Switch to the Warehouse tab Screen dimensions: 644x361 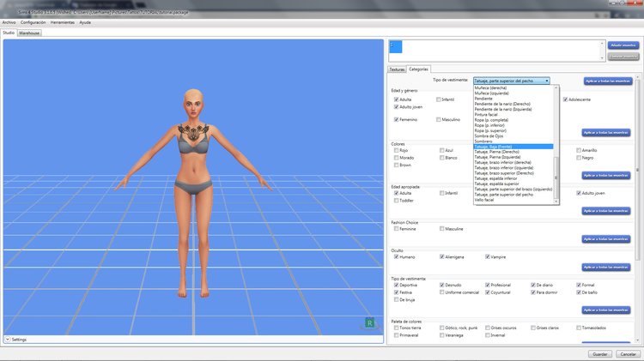[x=29, y=33]
